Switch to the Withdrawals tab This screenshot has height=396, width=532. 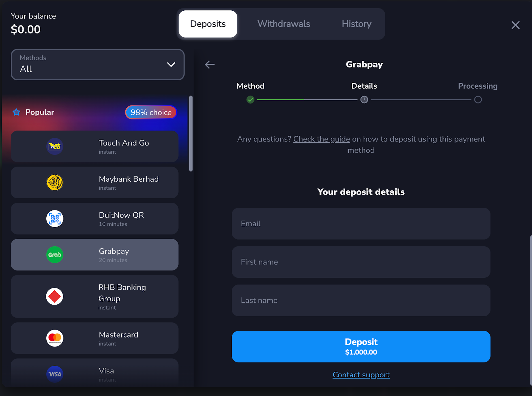point(284,24)
